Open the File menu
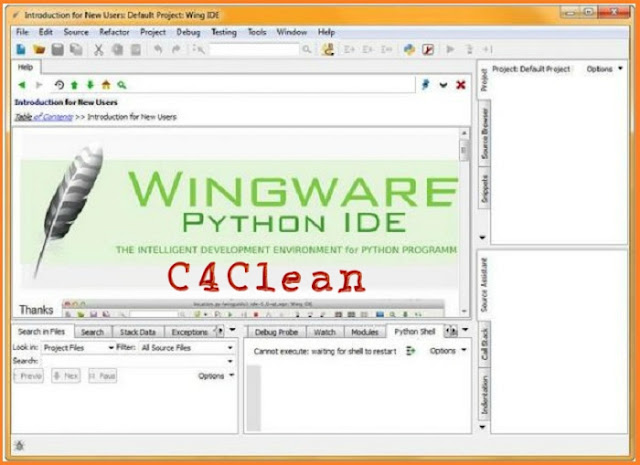 point(22,32)
